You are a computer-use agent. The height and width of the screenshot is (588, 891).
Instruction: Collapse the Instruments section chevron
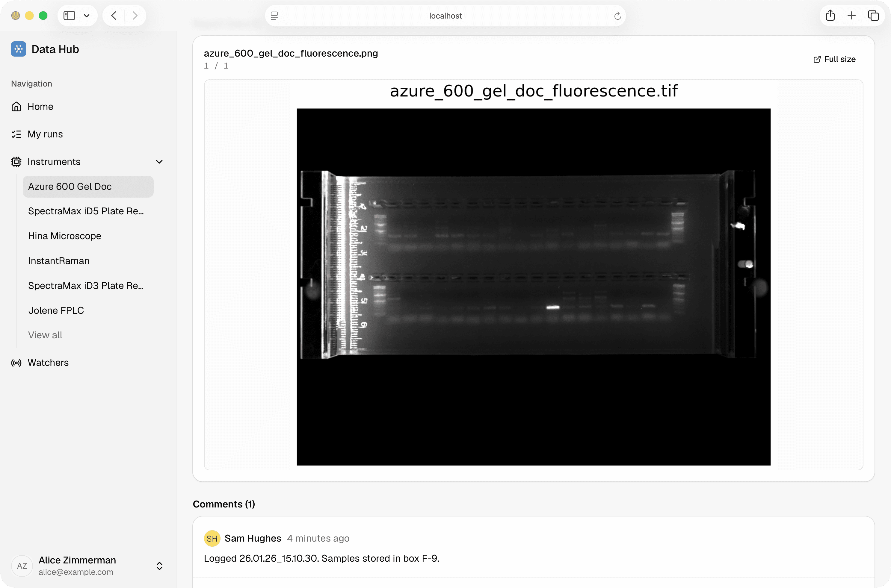pyautogui.click(x=159, y=162)
